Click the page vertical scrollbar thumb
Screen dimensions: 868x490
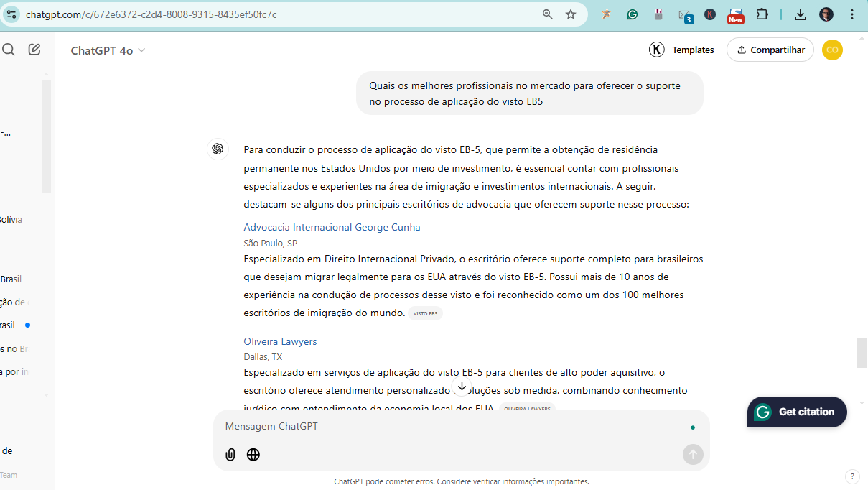click(x=862, y=353)
